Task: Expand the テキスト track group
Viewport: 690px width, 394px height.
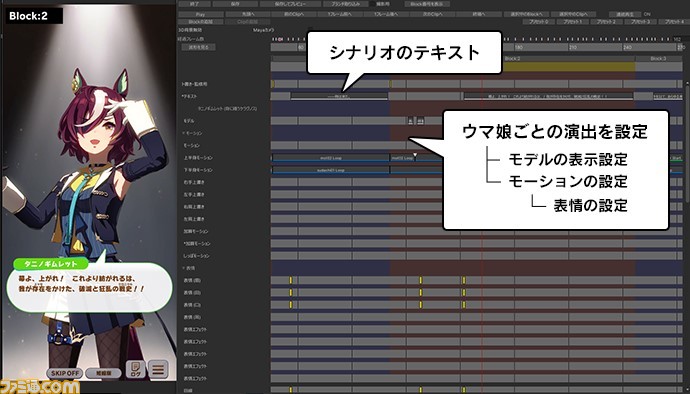Action: point(183,96)
